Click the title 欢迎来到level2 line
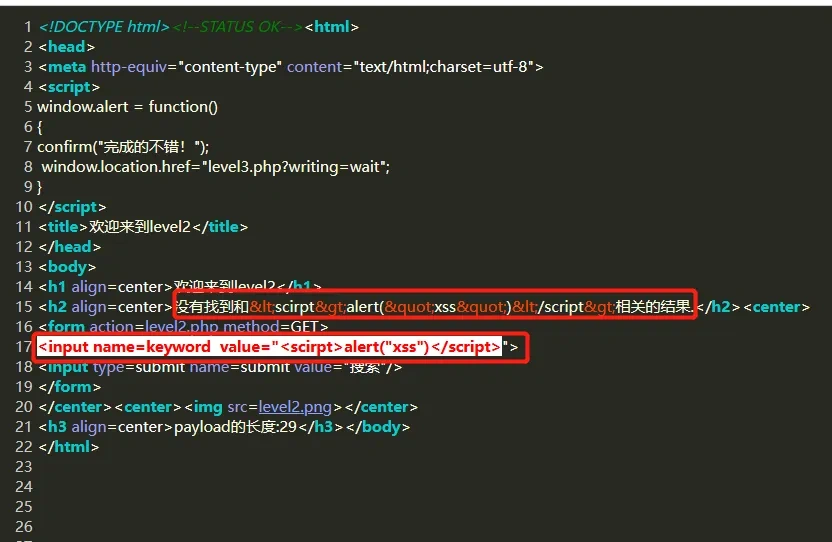Image resolution: width=832 pixels, height=542 pixels. [143, 227]
